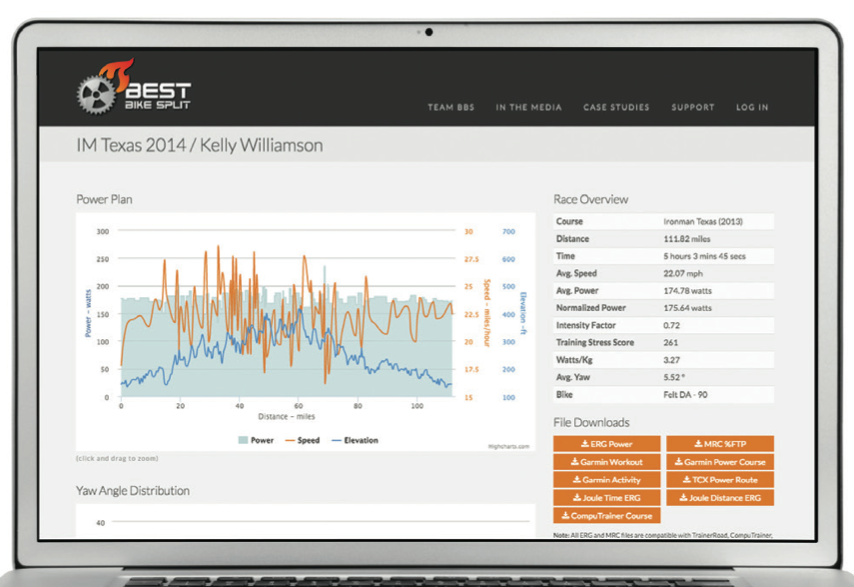The height and width of the screenshot is (587, 854).
Task: Open the IN THE MEDIA navigation item
Action: (528, 107)
